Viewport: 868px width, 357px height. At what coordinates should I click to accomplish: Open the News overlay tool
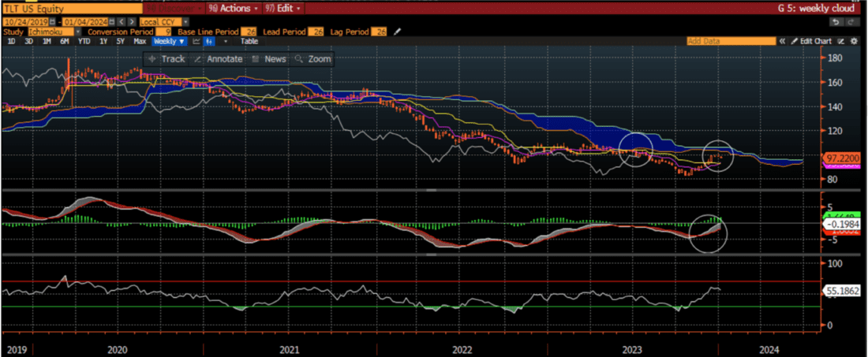click(x=268, y=59)
